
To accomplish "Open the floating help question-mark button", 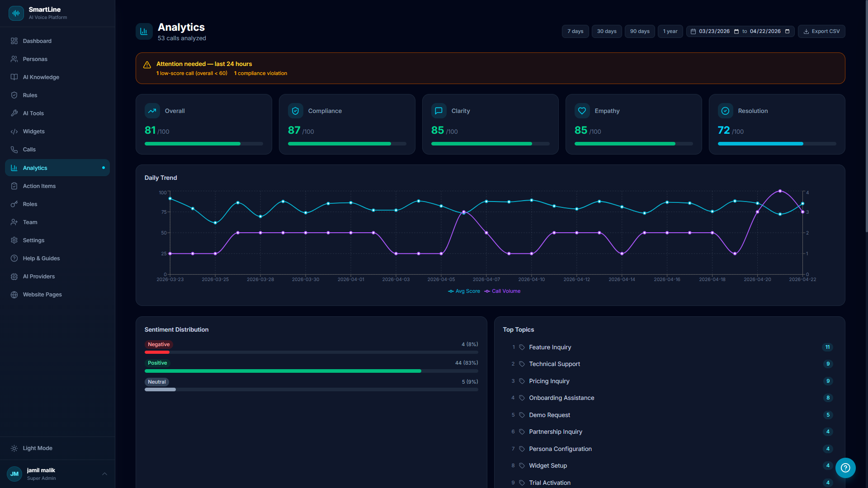I will pyautogui.click(x=845, y=468).
